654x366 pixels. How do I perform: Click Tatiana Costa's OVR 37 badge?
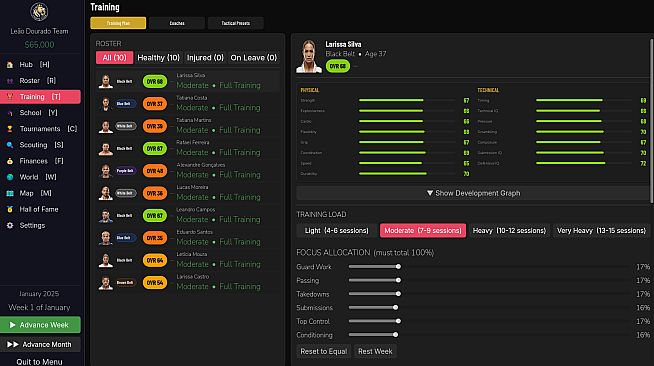pyautogui.click(x=155, y=104)
